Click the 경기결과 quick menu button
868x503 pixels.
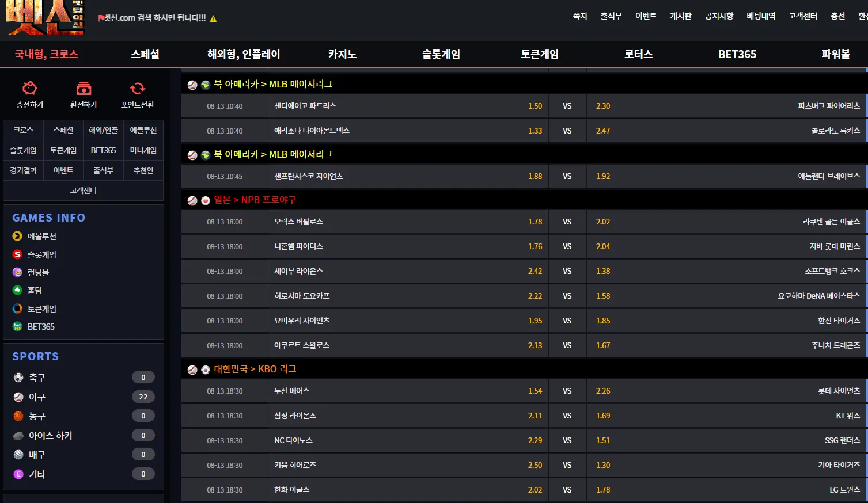(x=24, y=170)
